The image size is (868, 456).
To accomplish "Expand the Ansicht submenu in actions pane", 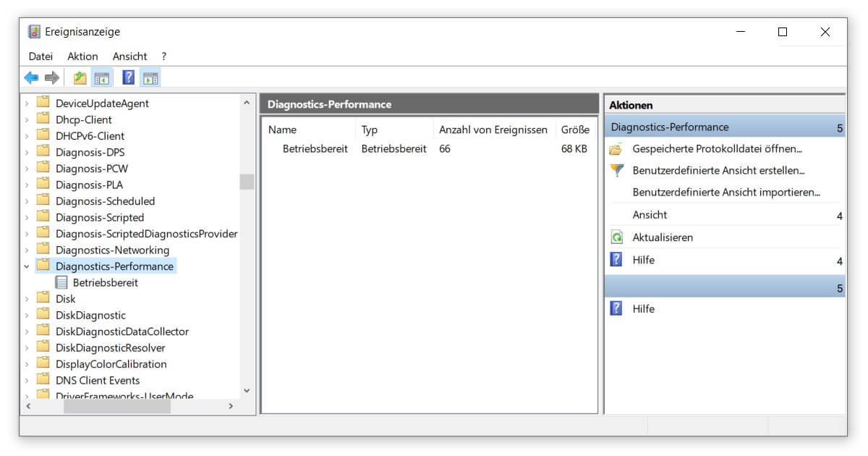I will [x=840, y=216].
